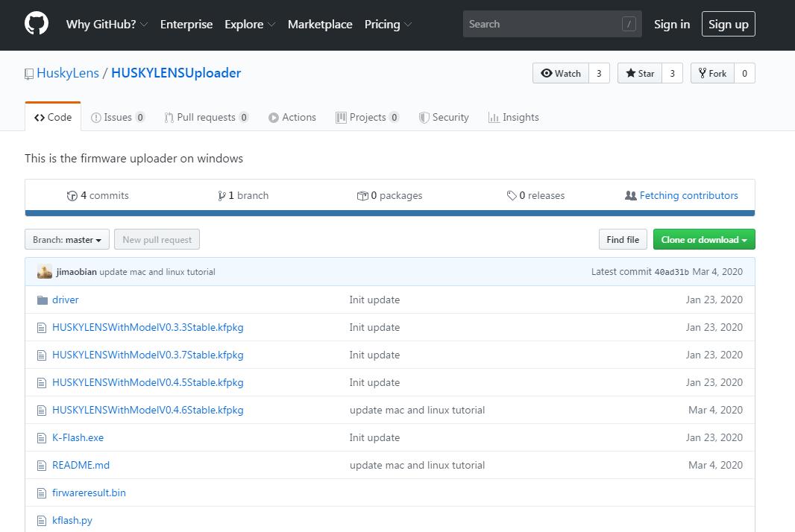795x532 pixels.
Task: Click file icon for HUSKYLENSWithModelV0.4.6Stable.kfpkg
Action: 42,411
